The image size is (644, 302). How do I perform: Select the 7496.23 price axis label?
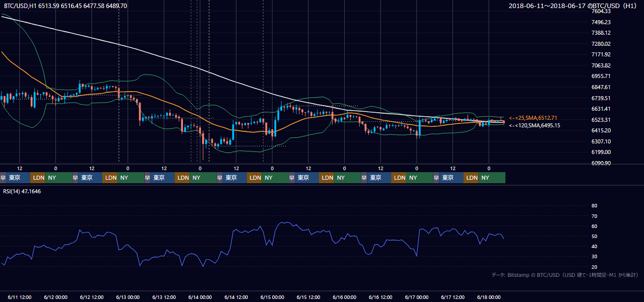(601, 22)
